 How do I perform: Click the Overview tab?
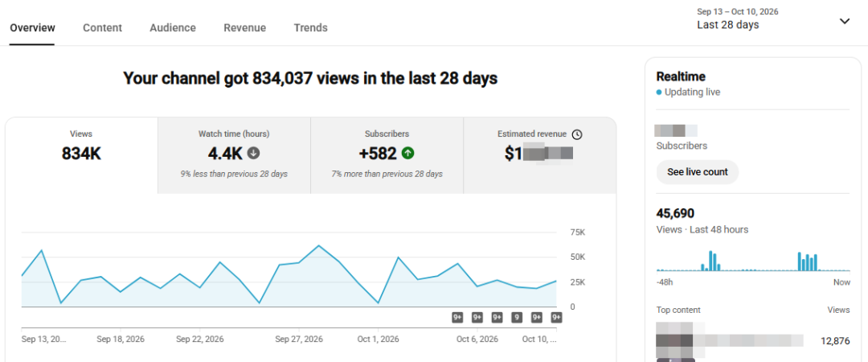tap(33, 27)
